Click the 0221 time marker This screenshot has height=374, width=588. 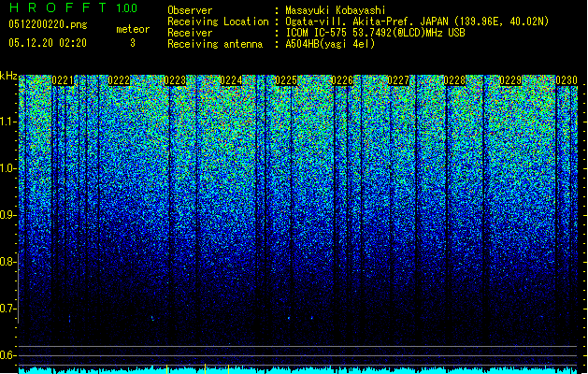(63, 80)
